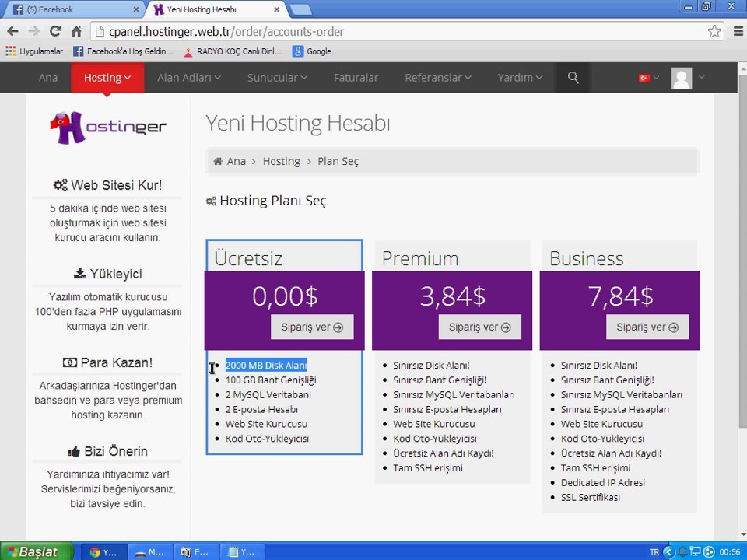The height and width of the screenshot is (560, 747).
Task: Click the download icon beside Yükleyici
Action: point(79,273)
